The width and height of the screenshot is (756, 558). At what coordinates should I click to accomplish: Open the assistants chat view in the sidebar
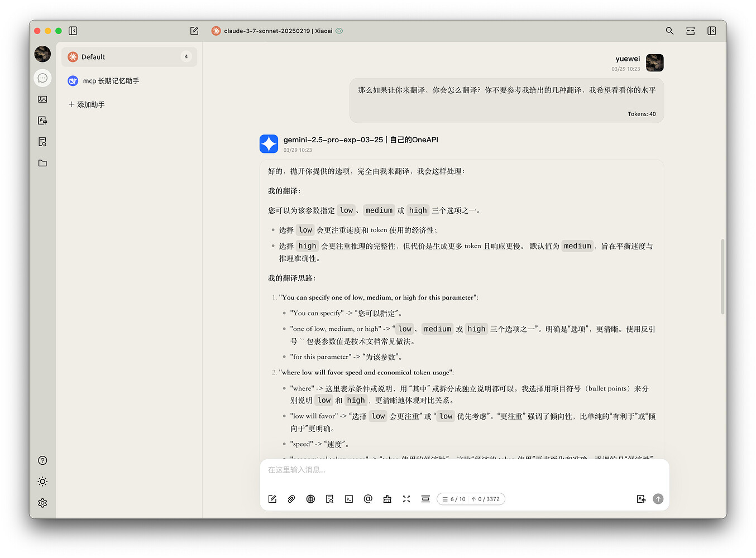point(42,78)
